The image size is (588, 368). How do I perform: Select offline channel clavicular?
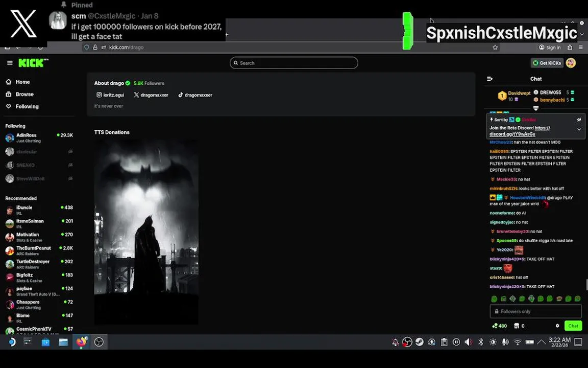(39, 152)
